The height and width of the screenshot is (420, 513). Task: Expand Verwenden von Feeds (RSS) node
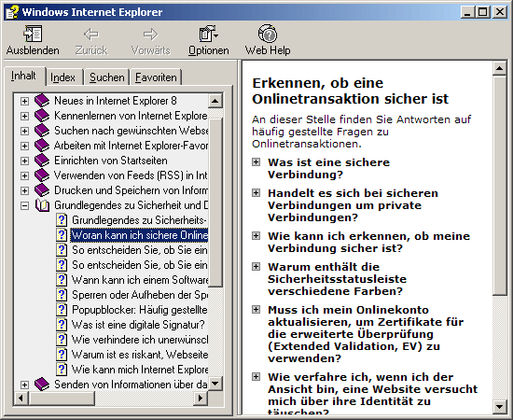pyautogui.click(x=24, y=175)
